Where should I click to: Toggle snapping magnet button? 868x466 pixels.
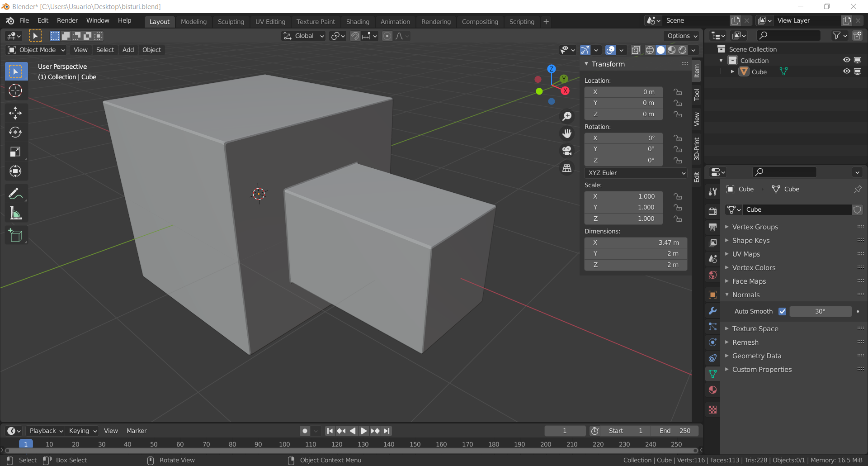tap(355, 36)
